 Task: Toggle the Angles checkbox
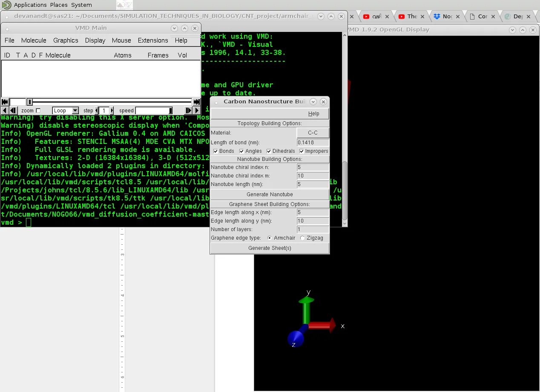pos(241,151)
